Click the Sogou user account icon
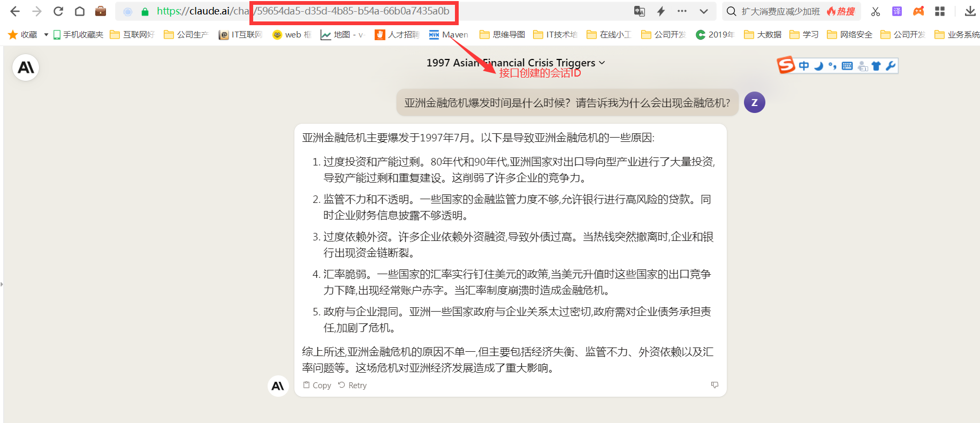Screen dimensions: 980x423 click(862, 66)
